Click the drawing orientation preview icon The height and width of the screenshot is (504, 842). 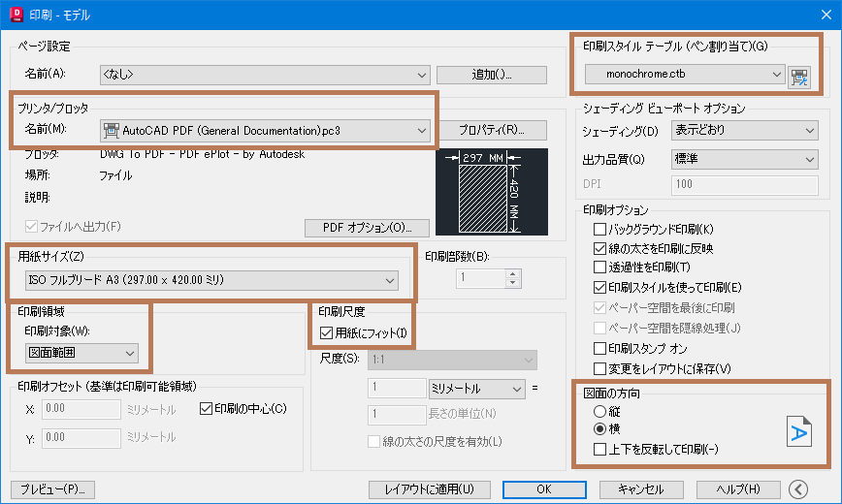799,431
